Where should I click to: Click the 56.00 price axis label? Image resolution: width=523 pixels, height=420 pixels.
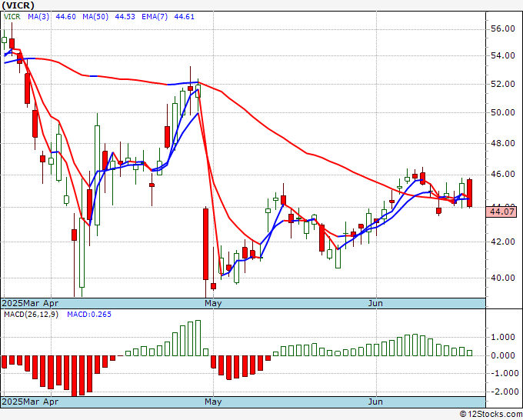[503, 29]
